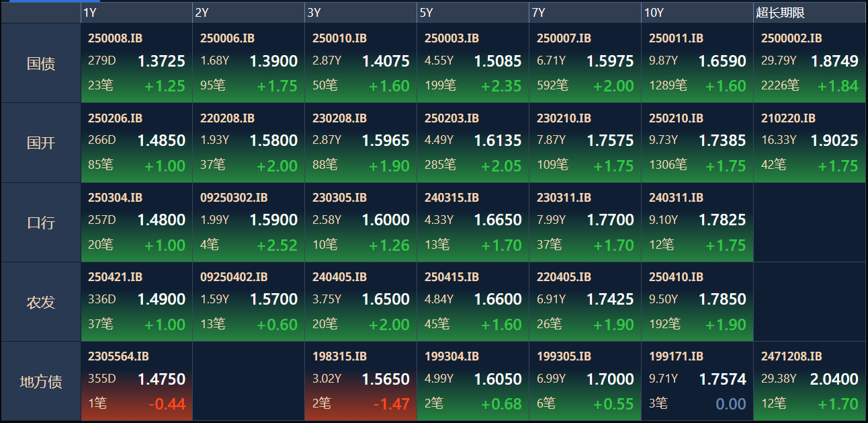Click the 地方债 row label

pos(41,381)
